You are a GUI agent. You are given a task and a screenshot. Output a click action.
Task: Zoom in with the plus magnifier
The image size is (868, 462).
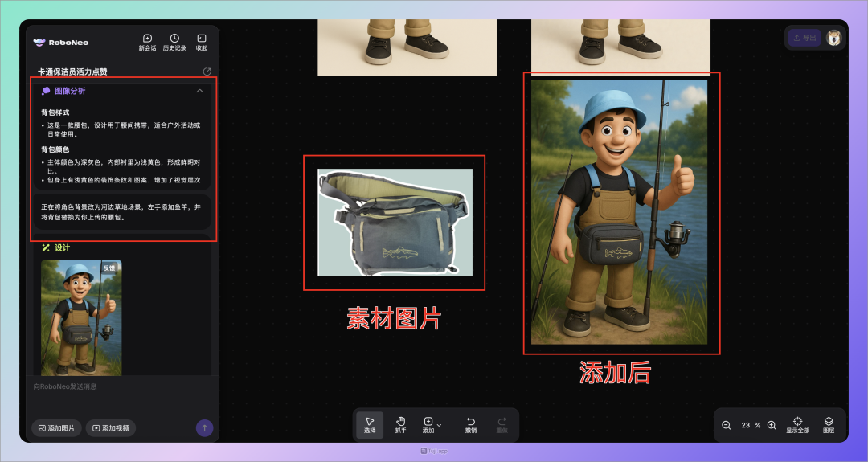tap(772, 425)
